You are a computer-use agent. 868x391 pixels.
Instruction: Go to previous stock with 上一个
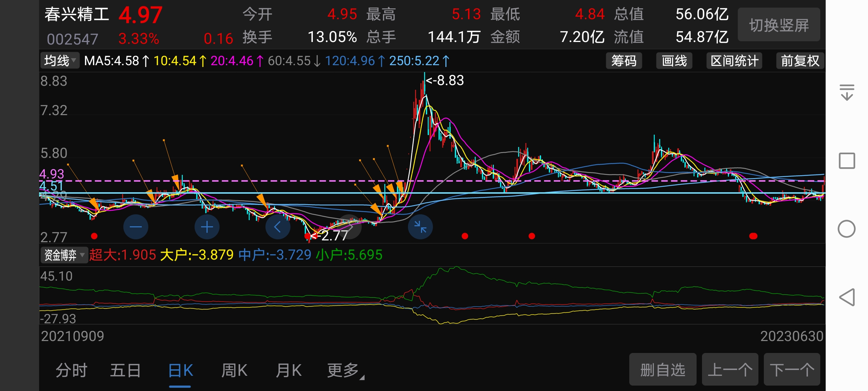point(730,370)
